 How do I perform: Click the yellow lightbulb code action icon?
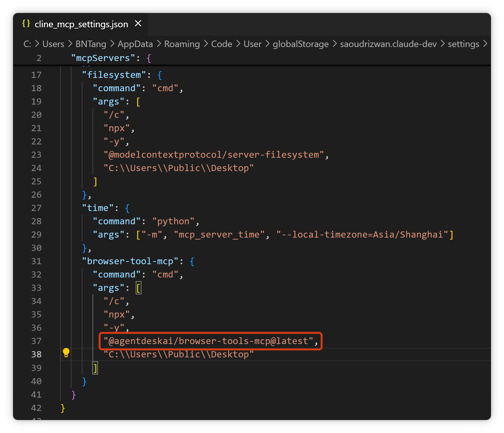point(66,353)
